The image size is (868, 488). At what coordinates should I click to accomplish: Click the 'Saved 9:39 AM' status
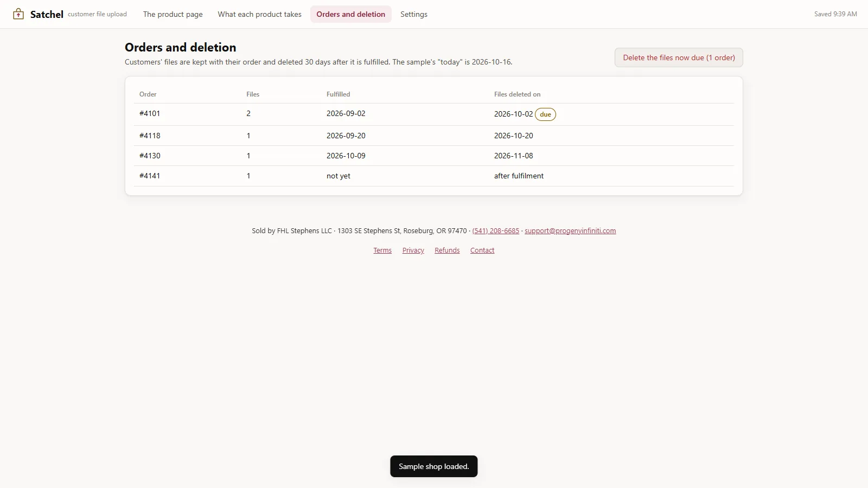pyautogui.click(x=835, y=14)
